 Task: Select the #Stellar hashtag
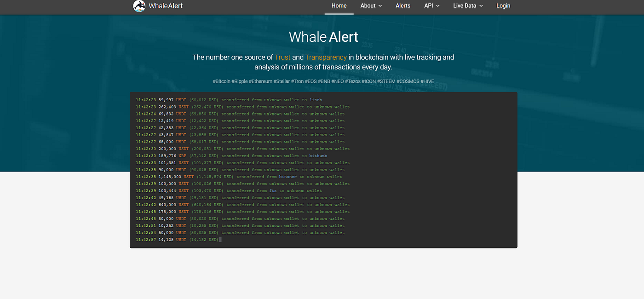click(282, 81)
